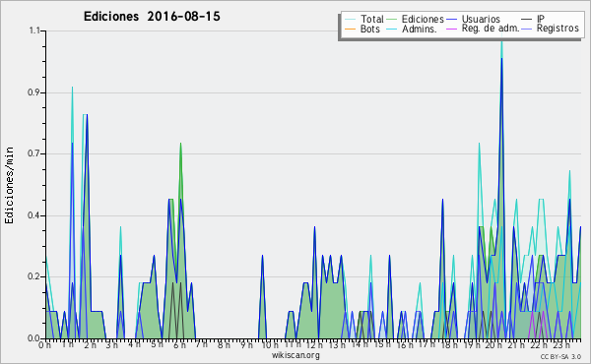Click the 20 h marker on time axis
Image resolution: width=591 pixels, height=364 pixels.
492,345
